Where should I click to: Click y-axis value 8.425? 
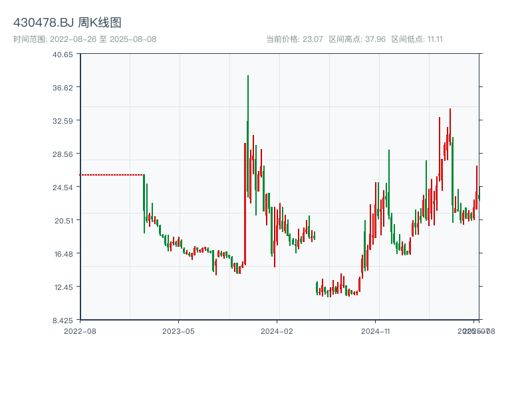(63, 321)
